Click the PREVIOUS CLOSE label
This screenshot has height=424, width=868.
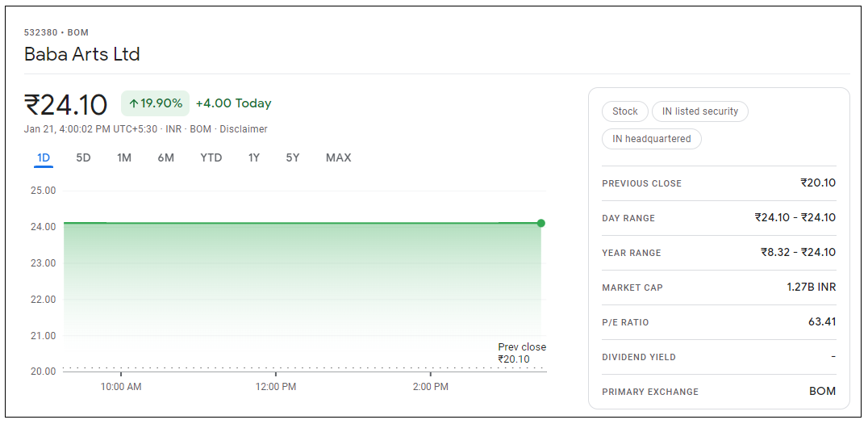[641, 183]
